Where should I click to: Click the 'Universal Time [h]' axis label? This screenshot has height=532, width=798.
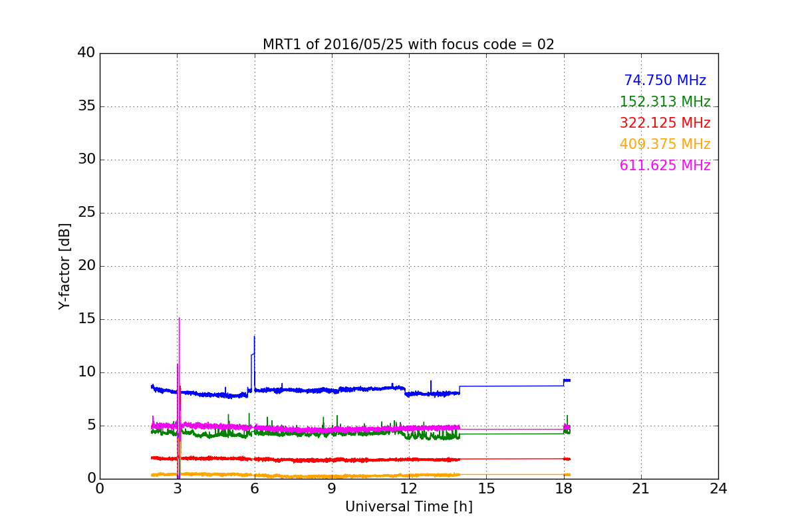408,507
